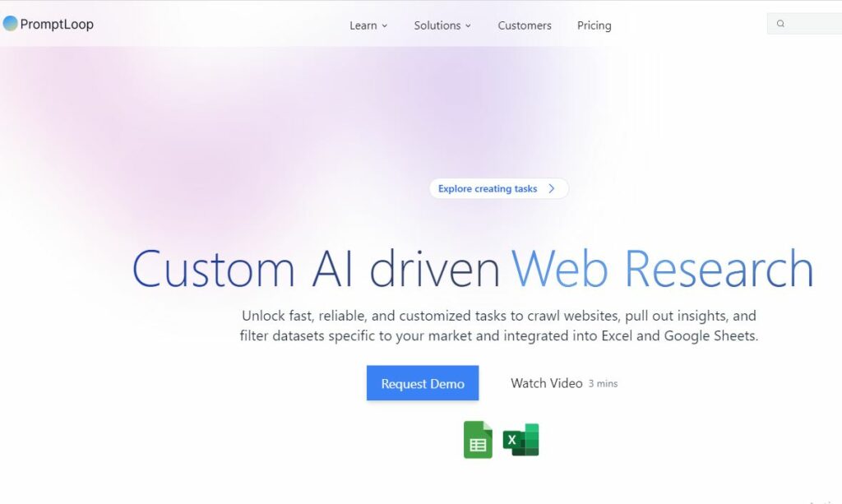Click the arrow chevron in Explore creating tasks
Screen dimensions: 842x504
[552, 188]
